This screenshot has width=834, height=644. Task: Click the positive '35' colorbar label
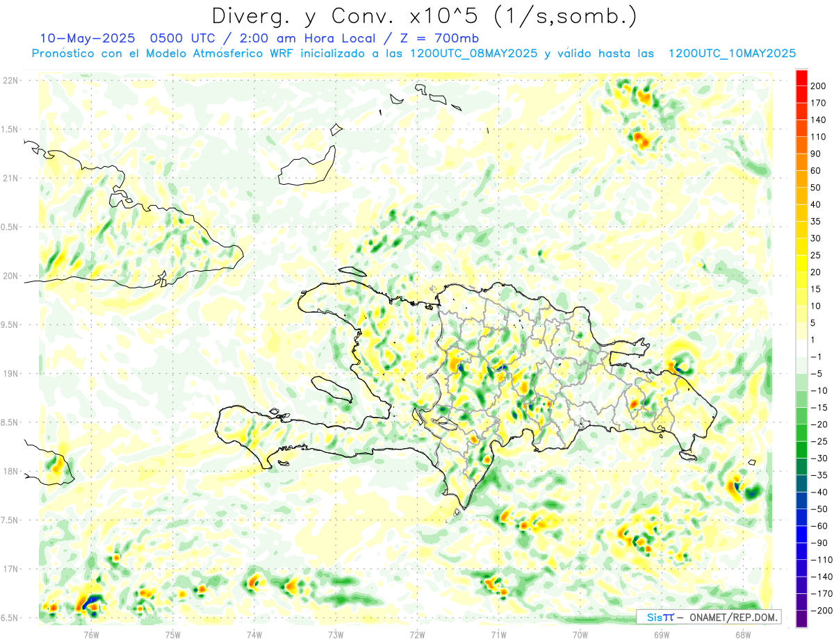coord(816,221)
